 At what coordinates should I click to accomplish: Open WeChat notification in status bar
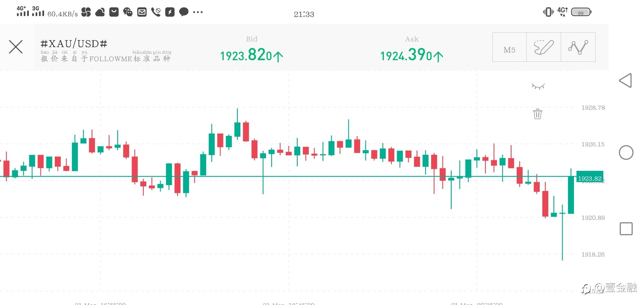(128, 12)
